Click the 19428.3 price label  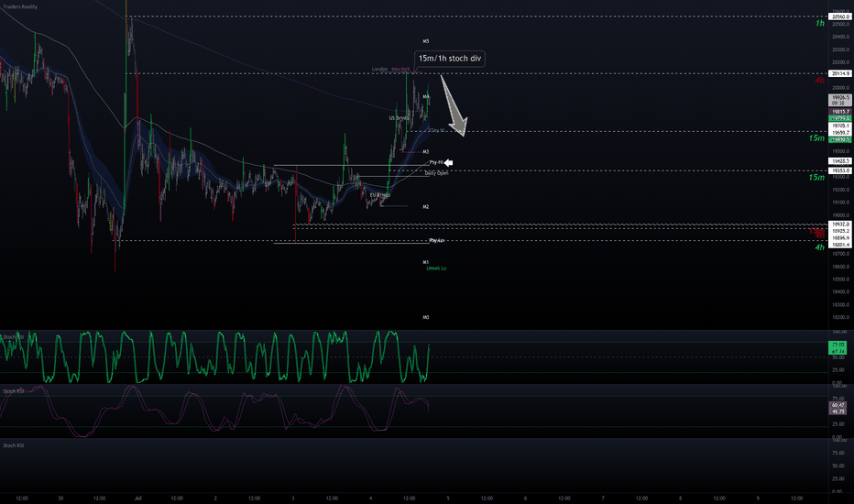click(x=840, y=161)
